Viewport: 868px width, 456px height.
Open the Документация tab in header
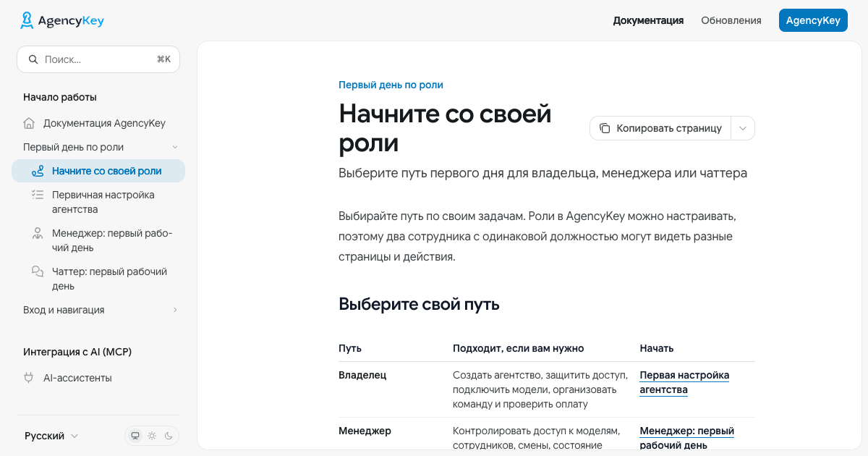click(648, 20)
